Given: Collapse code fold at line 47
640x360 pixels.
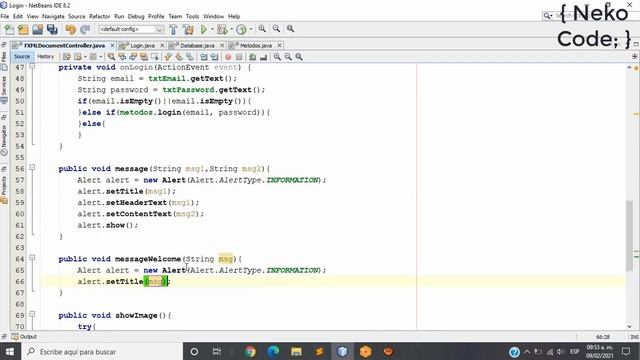Looking at the screenshot, I should 32,67.
